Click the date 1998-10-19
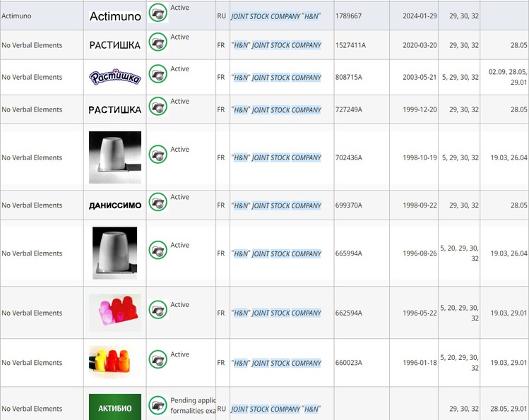Screen dimensions: 529x420 420,157
